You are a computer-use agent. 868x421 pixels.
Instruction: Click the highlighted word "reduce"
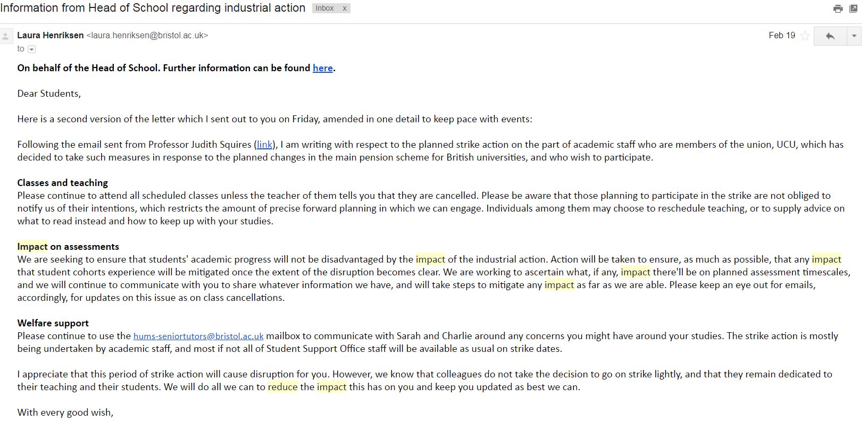pyautogui.click(x=282, y=387)
